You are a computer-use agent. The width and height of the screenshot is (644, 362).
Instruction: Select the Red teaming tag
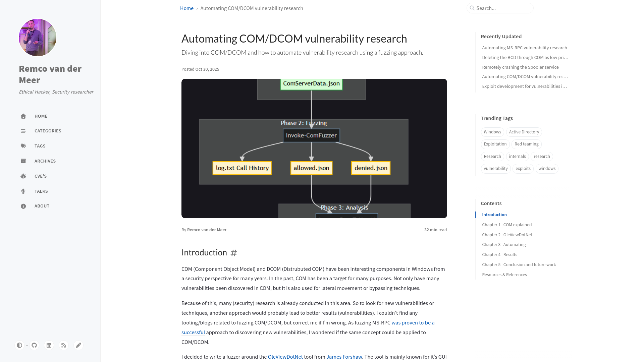coord(526,144)
